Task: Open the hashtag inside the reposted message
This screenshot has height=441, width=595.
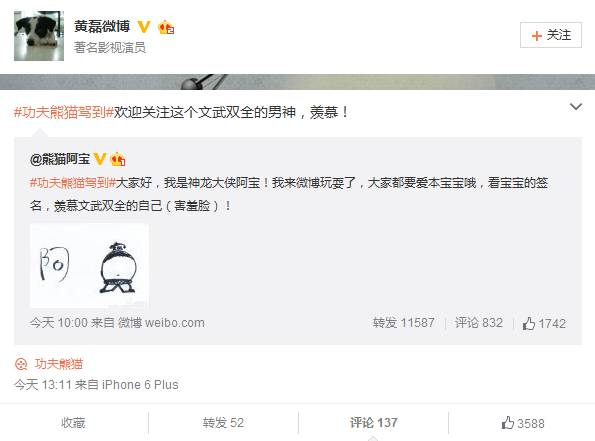Action: tap(72, 183)
